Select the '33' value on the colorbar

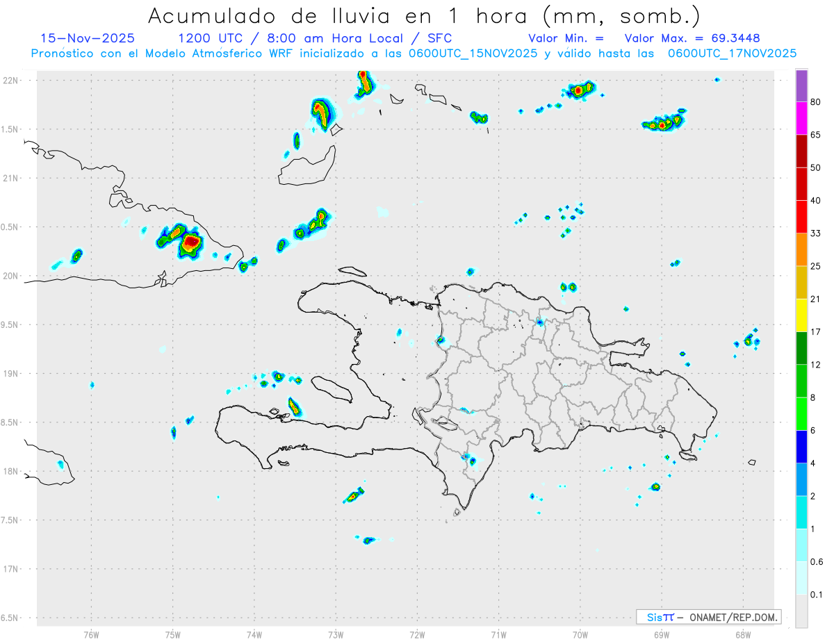(x=816, y=233)
